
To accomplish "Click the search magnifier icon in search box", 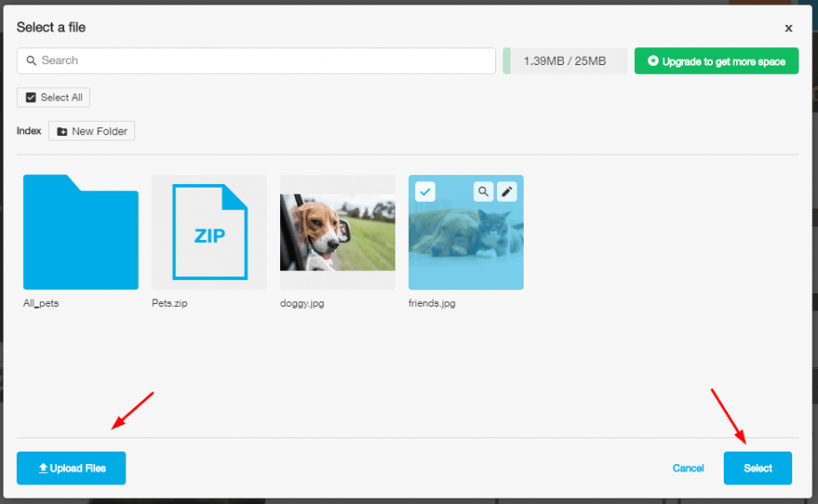I will tap(31, 60).
